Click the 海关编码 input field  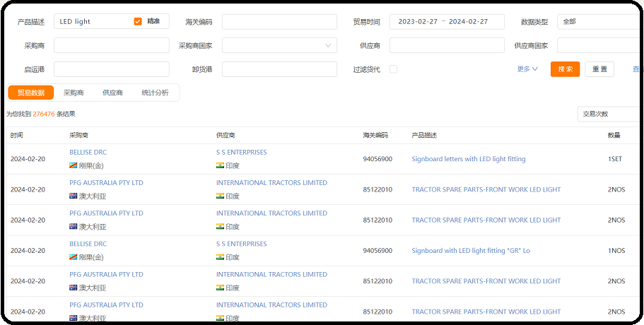tap(279, 22)
